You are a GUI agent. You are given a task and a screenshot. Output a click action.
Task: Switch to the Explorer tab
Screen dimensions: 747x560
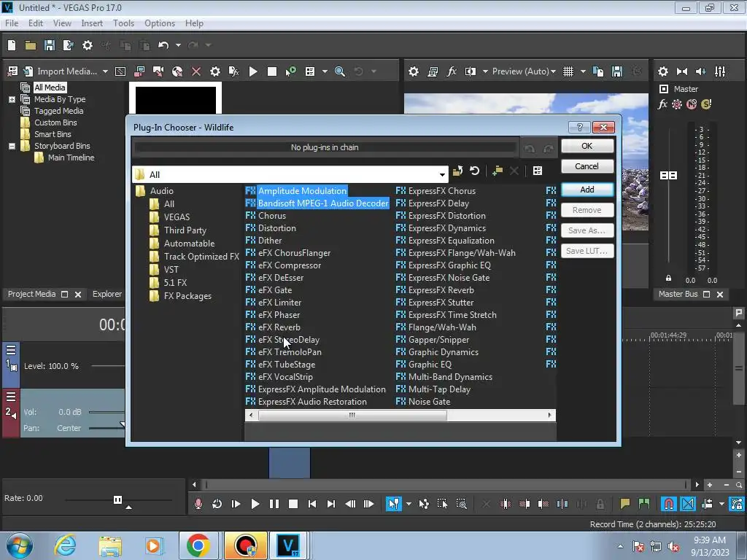(x=107, y=295)
